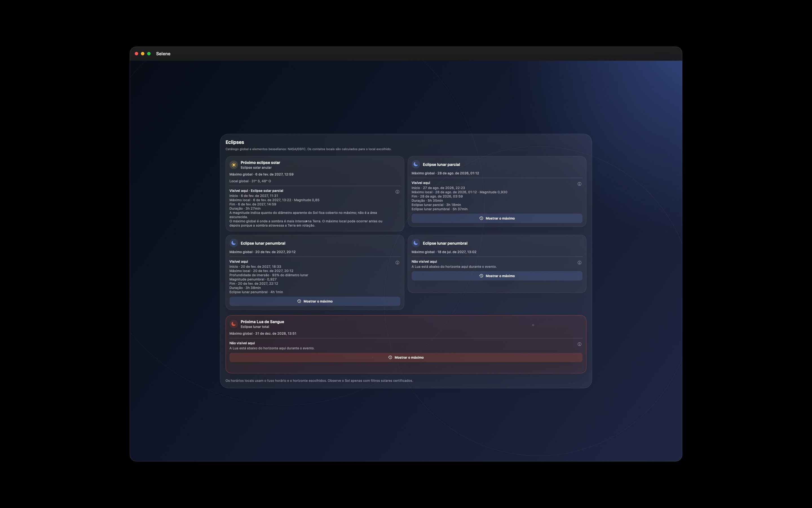812x508 pixels.
Task: Open info icon on the solar eclipse card
Action: point(397,192)
